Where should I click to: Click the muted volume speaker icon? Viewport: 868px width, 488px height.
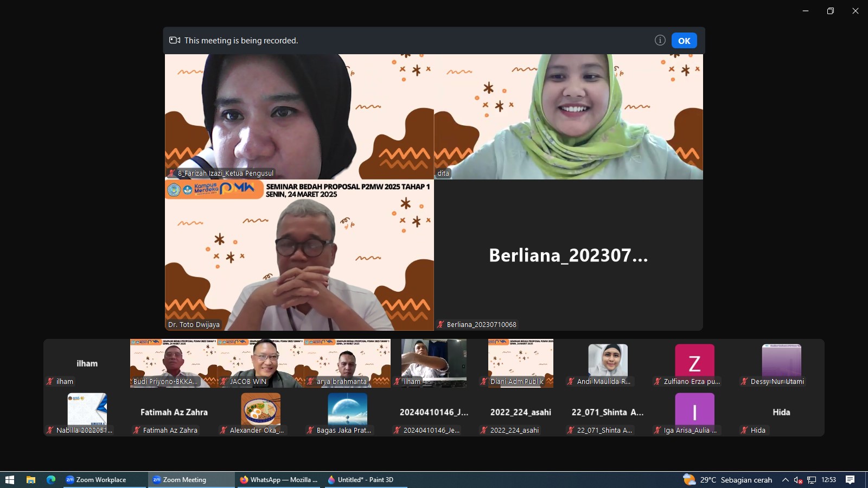[x=798, y=480]
